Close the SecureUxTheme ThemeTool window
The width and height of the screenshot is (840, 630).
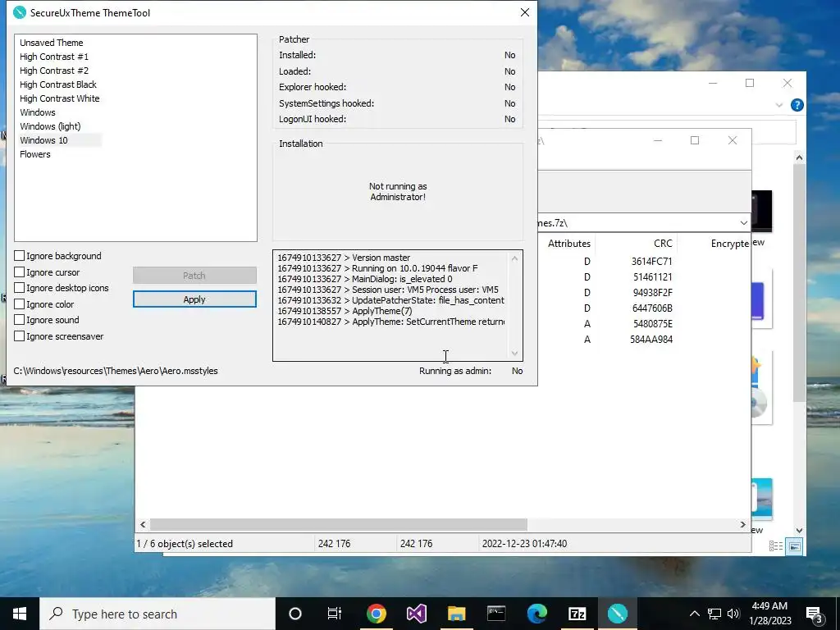coord(524,12)
